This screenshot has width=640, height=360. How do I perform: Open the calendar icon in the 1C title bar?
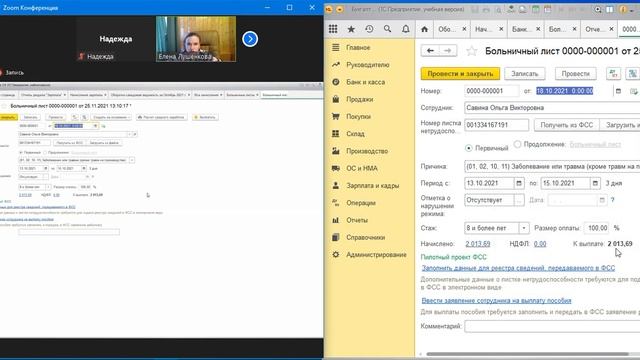point(547,9)
